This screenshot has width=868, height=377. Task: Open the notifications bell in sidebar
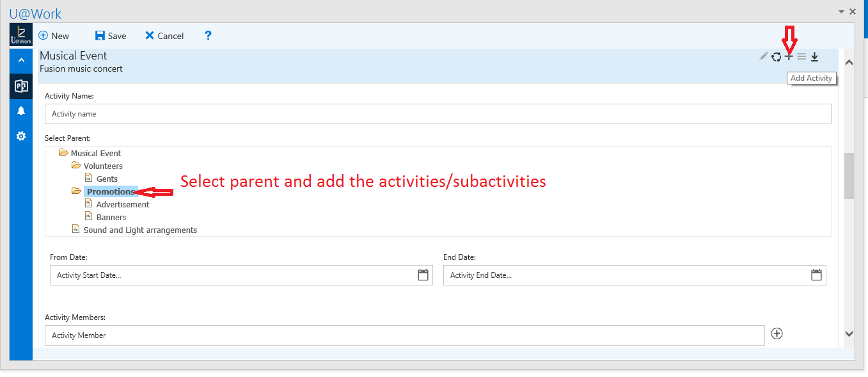coord(21,111)
